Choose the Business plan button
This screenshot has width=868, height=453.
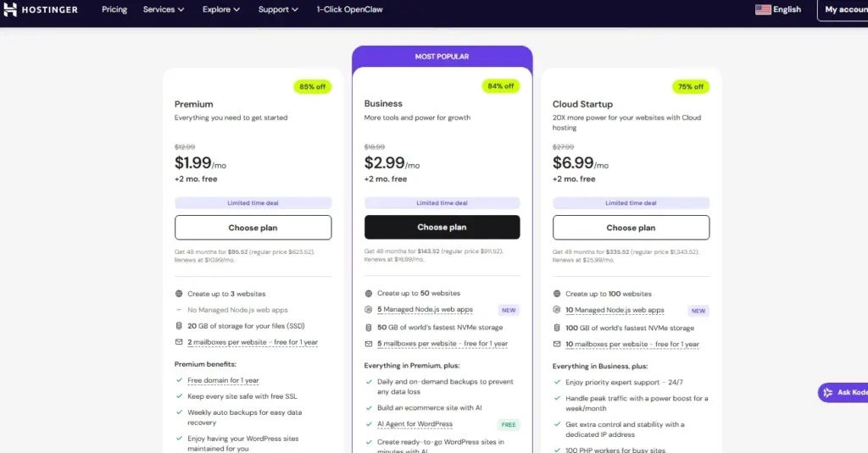442,227
